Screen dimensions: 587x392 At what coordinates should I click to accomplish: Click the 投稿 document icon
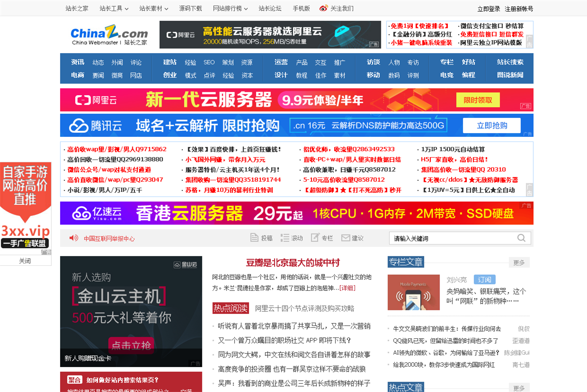pos(254,238)
